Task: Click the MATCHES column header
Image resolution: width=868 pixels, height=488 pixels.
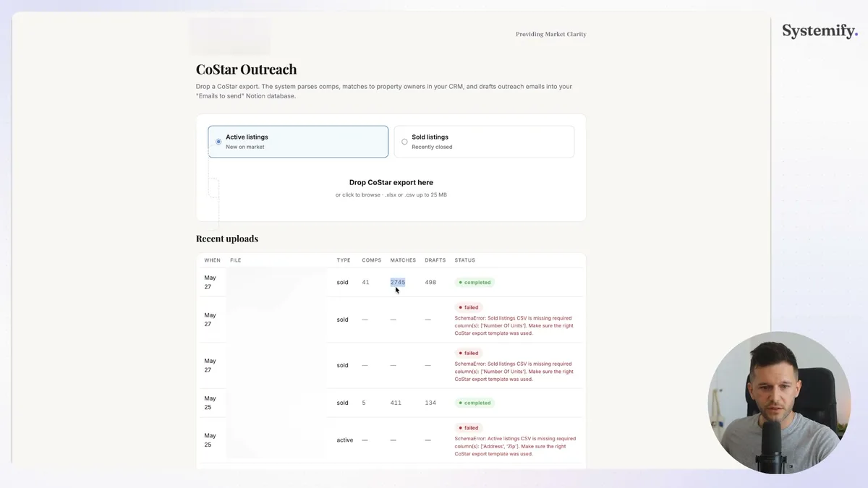Action: (x=403, y=260)
